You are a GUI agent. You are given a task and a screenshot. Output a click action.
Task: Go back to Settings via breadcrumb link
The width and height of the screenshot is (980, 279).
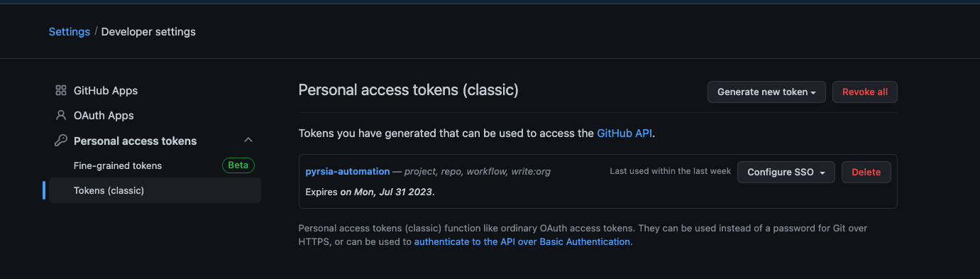[x=70, y=31]
